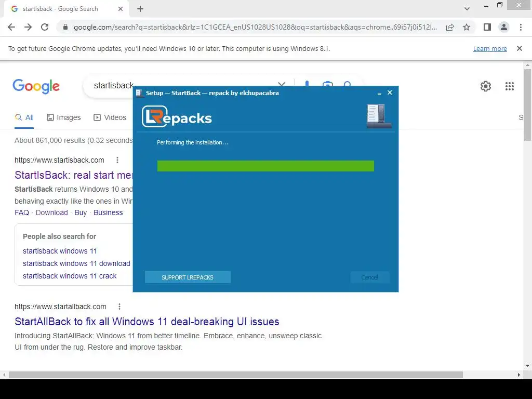Click the LRepacks logo in installer
532x399 pixels.
tap(177, 116)
